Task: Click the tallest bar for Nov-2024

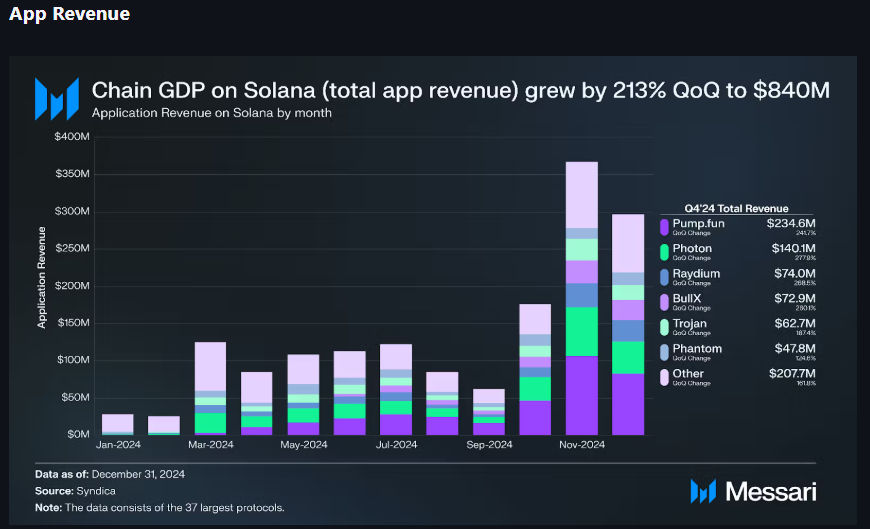Action: (x=581, y=298)
